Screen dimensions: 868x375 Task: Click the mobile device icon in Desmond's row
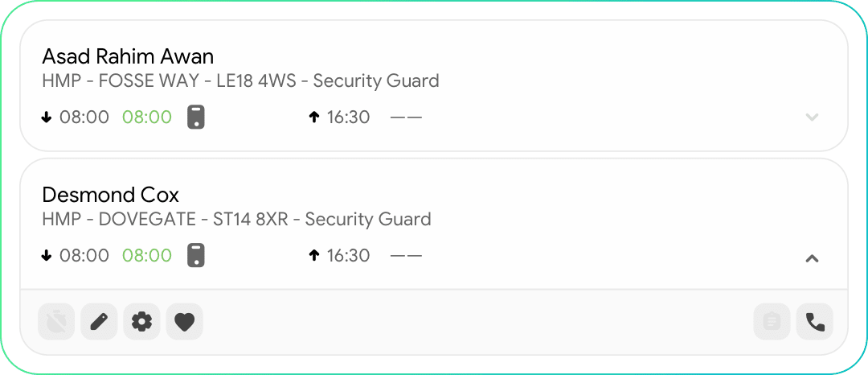tap(196, 256)
